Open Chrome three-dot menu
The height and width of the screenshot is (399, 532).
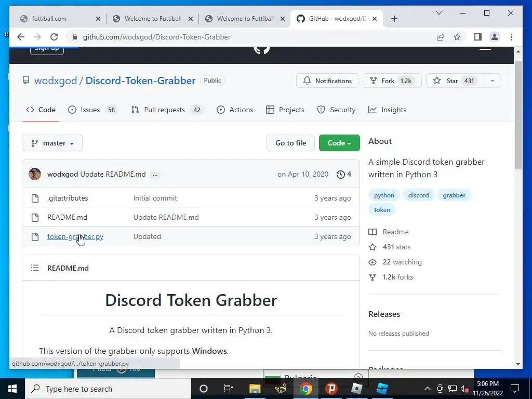(511, 37)
